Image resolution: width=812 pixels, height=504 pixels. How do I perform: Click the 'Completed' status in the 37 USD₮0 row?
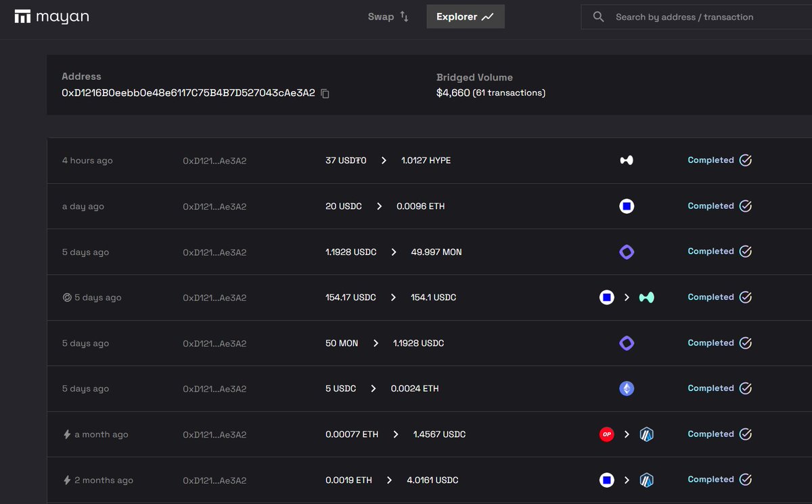point(710,160)
